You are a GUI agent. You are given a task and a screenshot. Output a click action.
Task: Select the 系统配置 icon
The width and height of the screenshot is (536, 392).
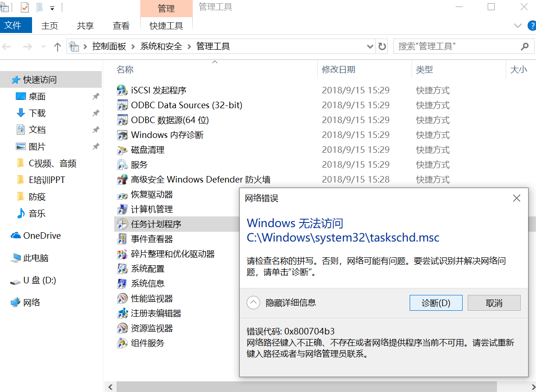click(x=122, y=268)
